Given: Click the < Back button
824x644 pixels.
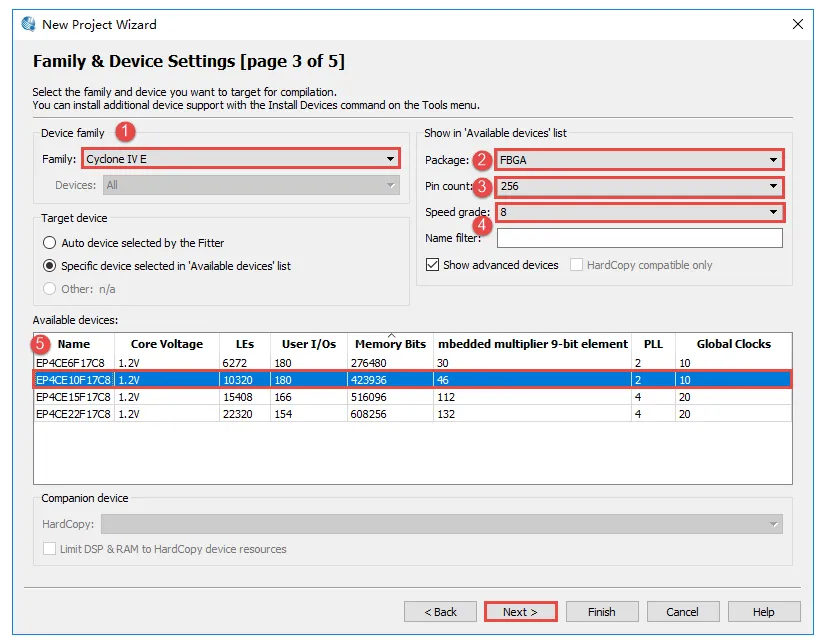Looking at the screenshot, I should (x=440, y=612).
